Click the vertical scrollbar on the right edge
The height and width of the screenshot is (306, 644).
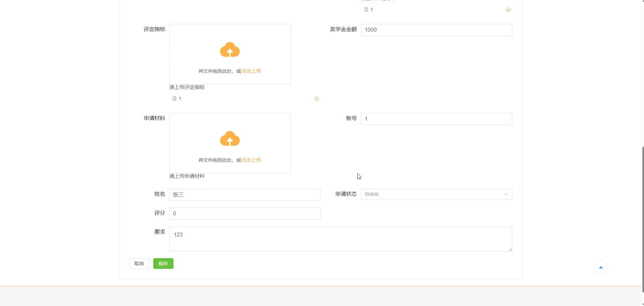[642, 218]
